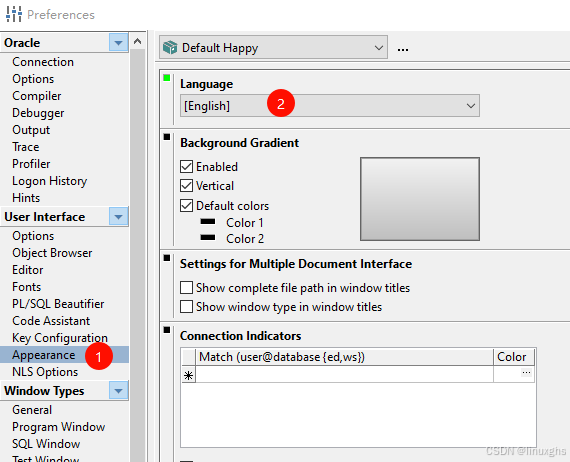Click the green indicator square beside Language
This screenshot has height=462, width=570.
[x=167, y=77]
